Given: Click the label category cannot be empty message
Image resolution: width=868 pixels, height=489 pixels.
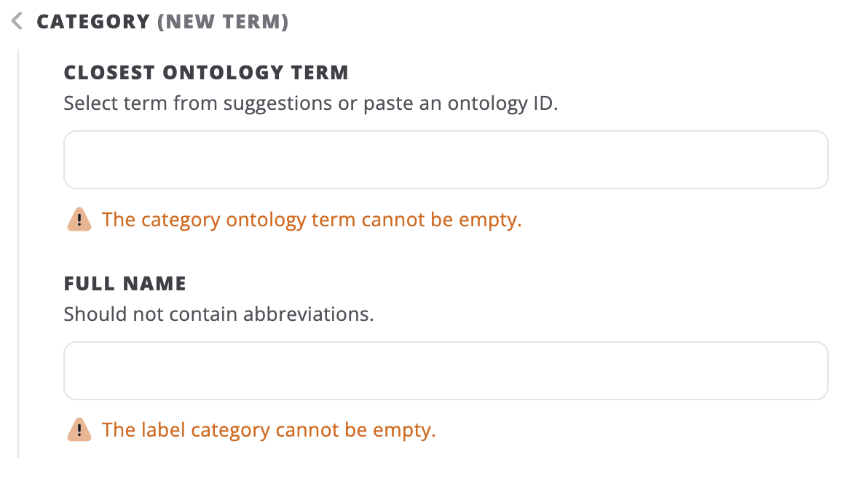Looking at the screenshot, I should tap(269, 430).
